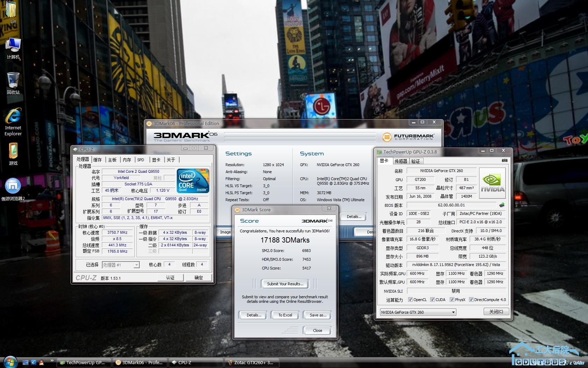588x368 pixels.
Task: Click the 核心电压 1.120 V value
Action: (x=163, y=190)
